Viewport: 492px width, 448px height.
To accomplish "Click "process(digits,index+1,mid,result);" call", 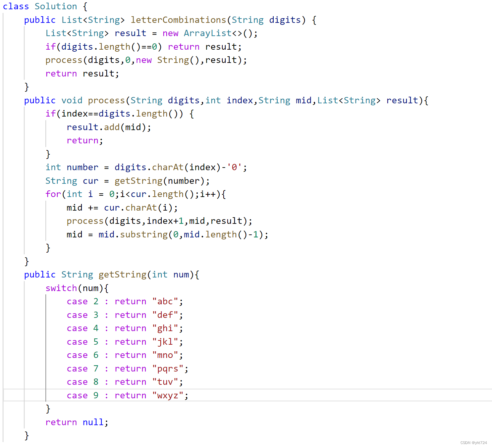I will (159, 221).
